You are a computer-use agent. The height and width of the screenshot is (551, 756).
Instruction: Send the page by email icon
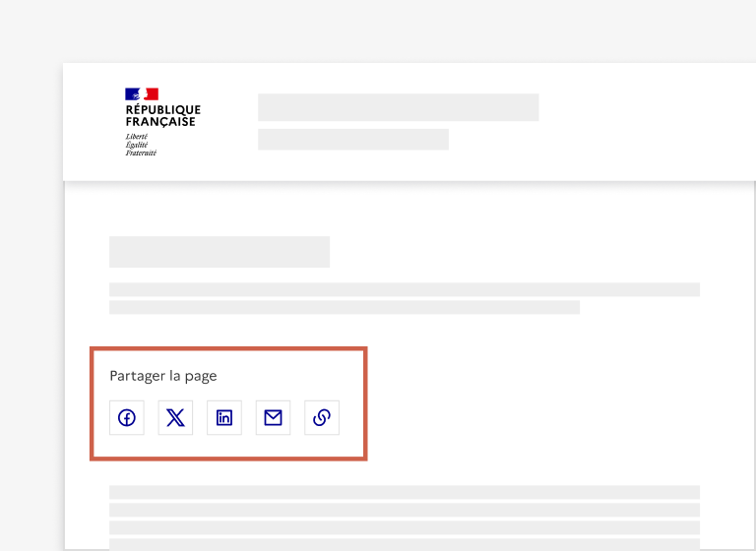click(x=273, y=418)
